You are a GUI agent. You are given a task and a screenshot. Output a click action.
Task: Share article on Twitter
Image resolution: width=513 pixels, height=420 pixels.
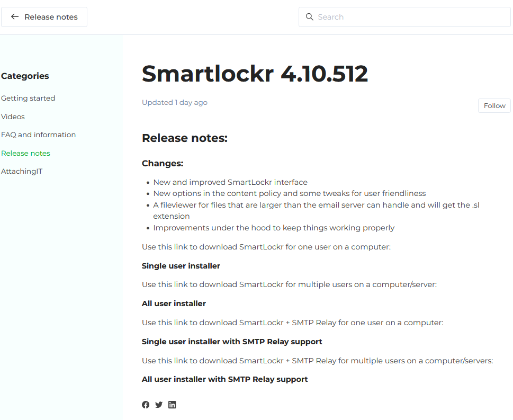[159, 405]
